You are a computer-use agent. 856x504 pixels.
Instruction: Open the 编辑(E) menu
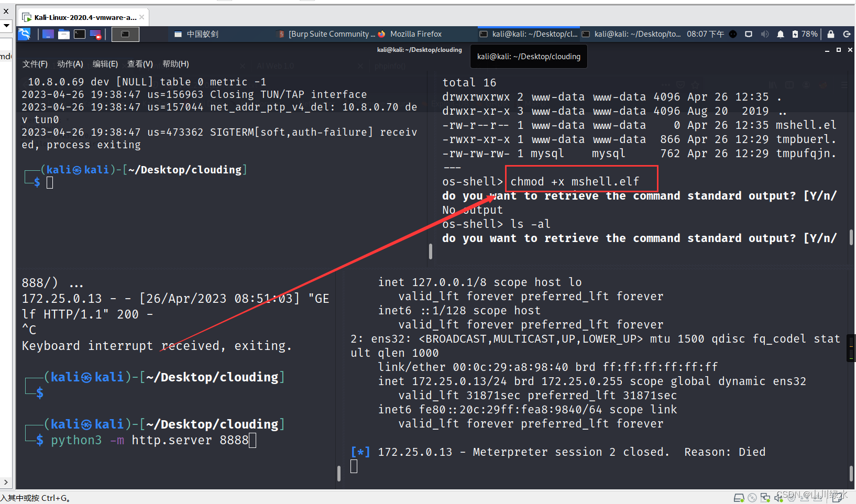click(x=105, y=64)
